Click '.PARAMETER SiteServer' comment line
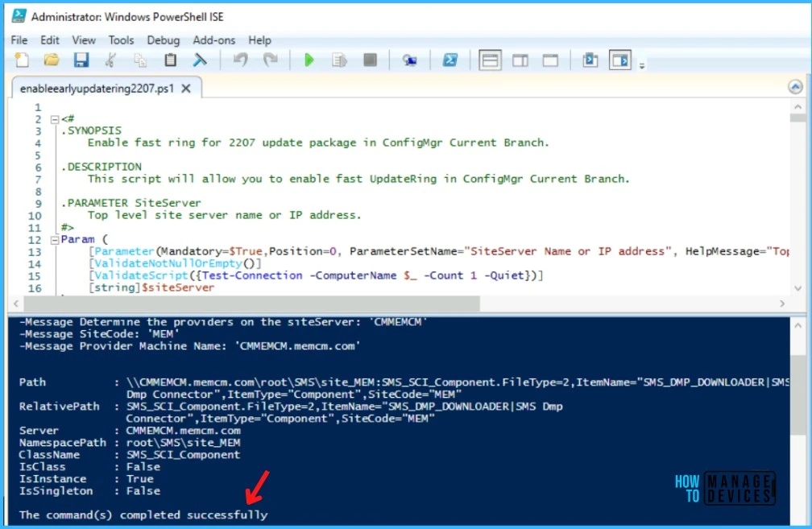This screenshot has width=812, height=529. (131, 203)
